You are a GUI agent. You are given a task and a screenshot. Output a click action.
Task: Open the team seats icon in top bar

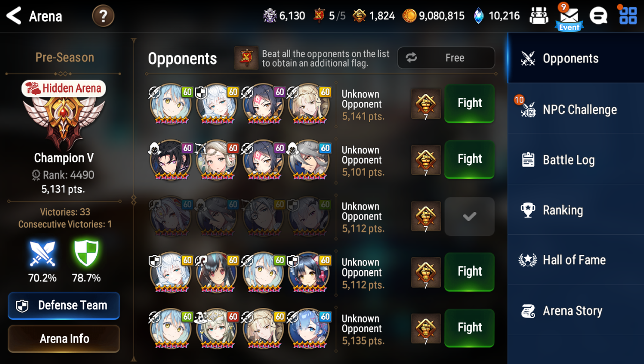tap(539, 16)
